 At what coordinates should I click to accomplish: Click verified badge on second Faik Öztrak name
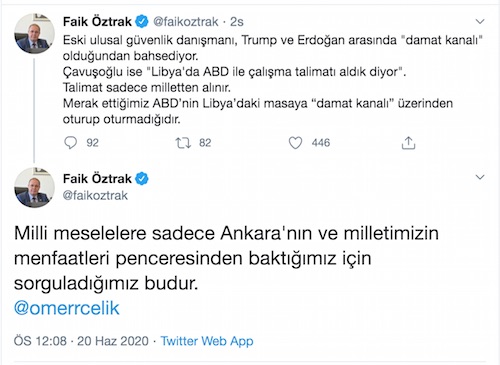coord(142,179)
